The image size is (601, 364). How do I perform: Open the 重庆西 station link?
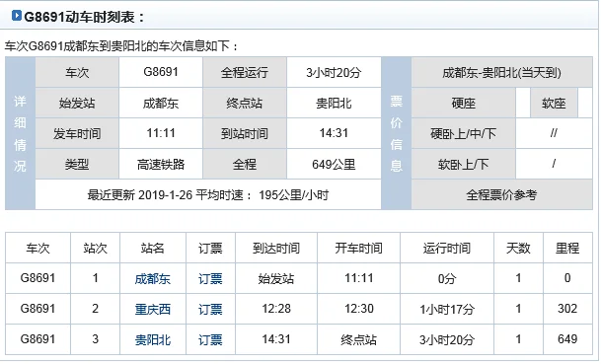click(153, 309)
